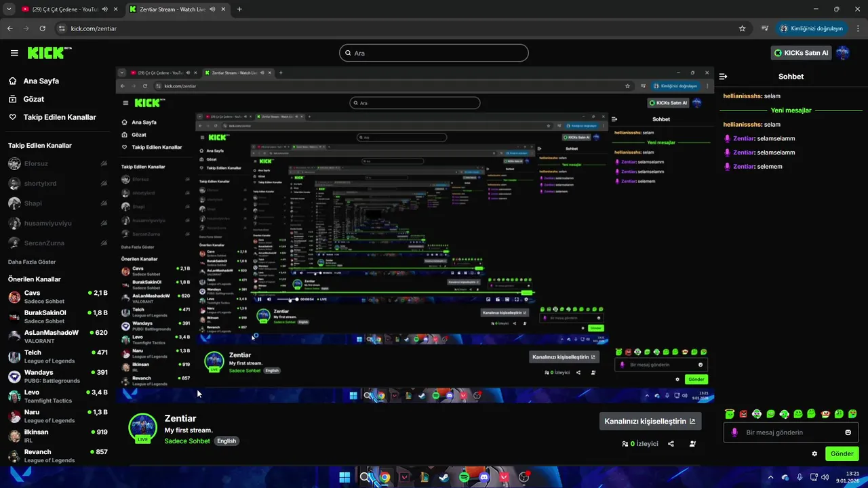This screenshot has height=488, width=868.
Task: Click the English language tag
Action: (226, 441)
